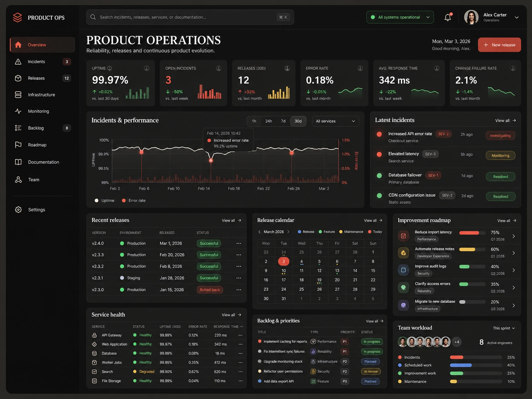Expand the Alex Carter profile menu
This screenshot has height=399, width=532.
coord(517,17)
